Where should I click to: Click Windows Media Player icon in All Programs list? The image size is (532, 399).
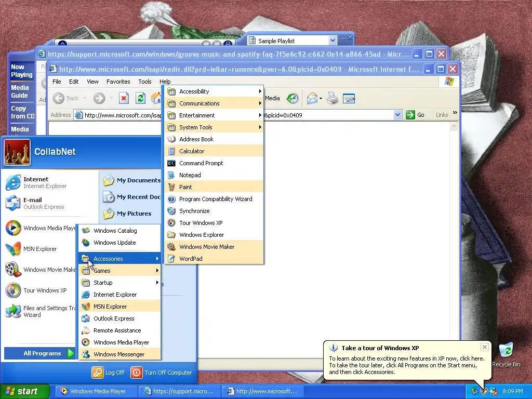(x=86, y=342)
